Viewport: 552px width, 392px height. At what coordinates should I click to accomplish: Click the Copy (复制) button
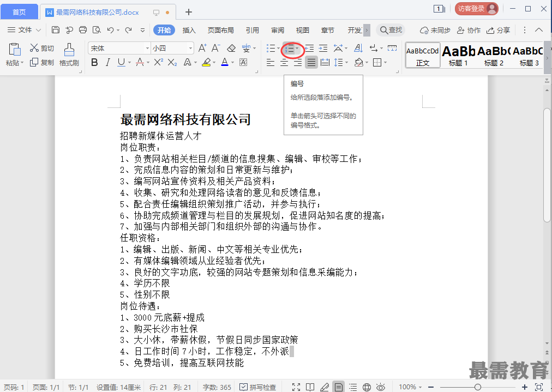point(42,63)
